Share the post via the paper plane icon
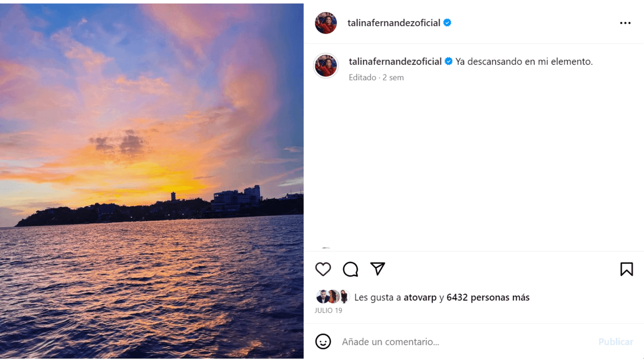This screenshot has height=362, width=644. pos(377,269)
